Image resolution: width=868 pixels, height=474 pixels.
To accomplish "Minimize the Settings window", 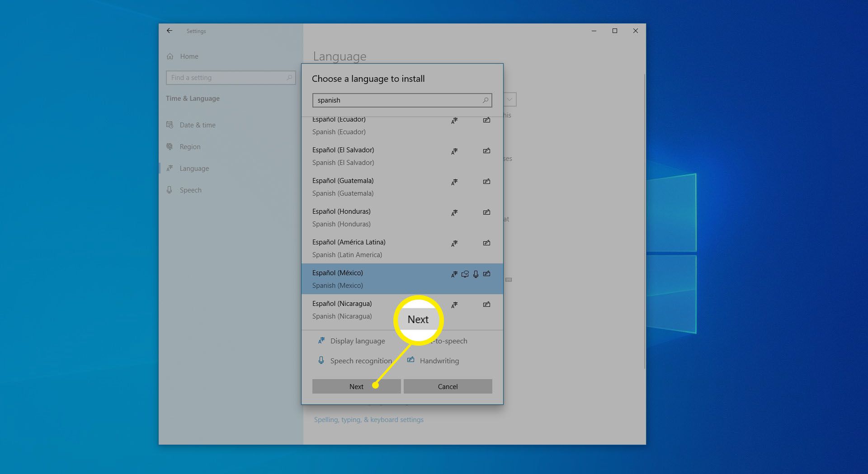I will pyautogui.click(x=594, y=31).
